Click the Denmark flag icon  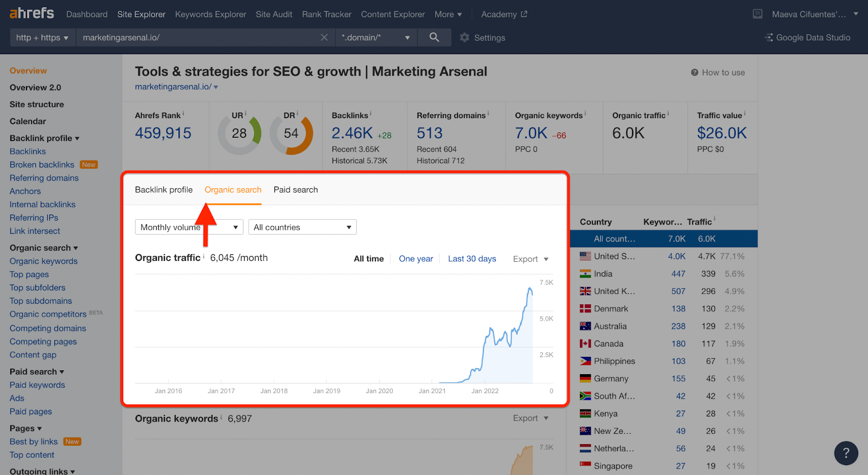[585, 309]
